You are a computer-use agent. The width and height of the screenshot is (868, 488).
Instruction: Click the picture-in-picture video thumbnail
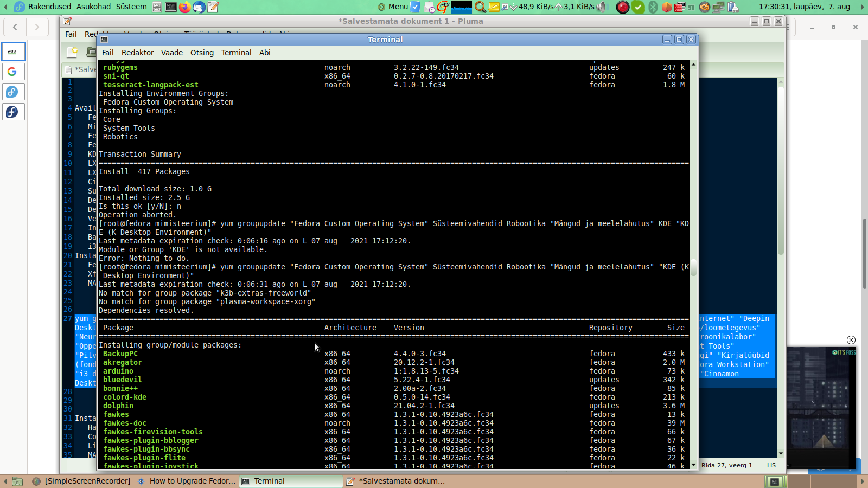[821, 408]
